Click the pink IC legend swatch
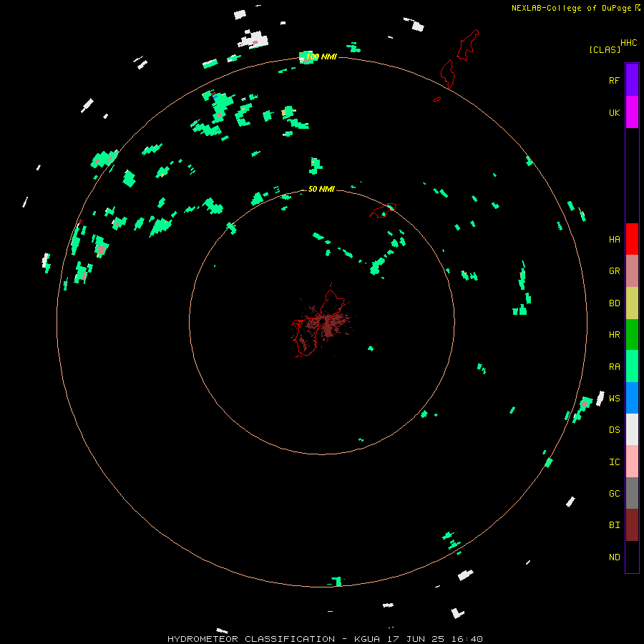The width and height of the screenshot is (644, 644). [632, 462]
